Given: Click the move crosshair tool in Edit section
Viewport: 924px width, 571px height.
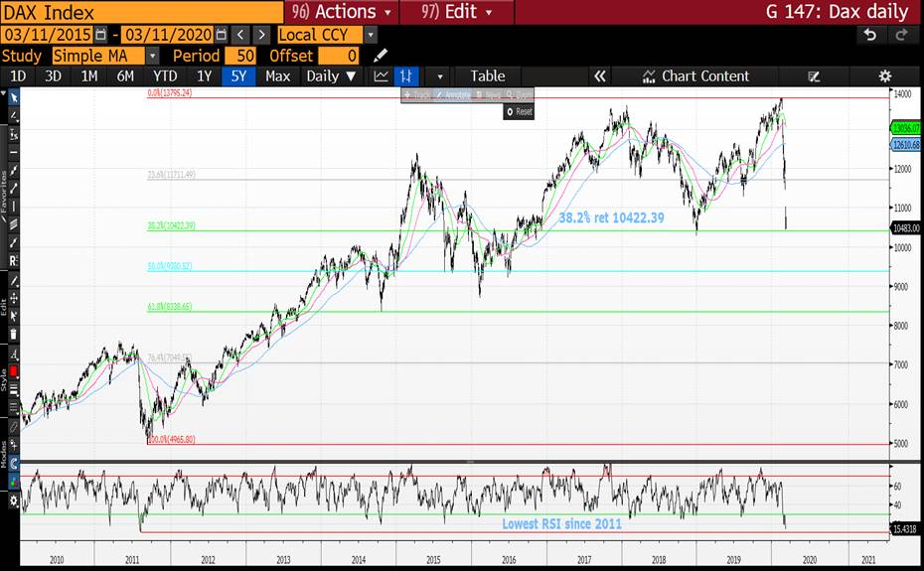Looking at the screenshot, I should click(x=14, y=298).
